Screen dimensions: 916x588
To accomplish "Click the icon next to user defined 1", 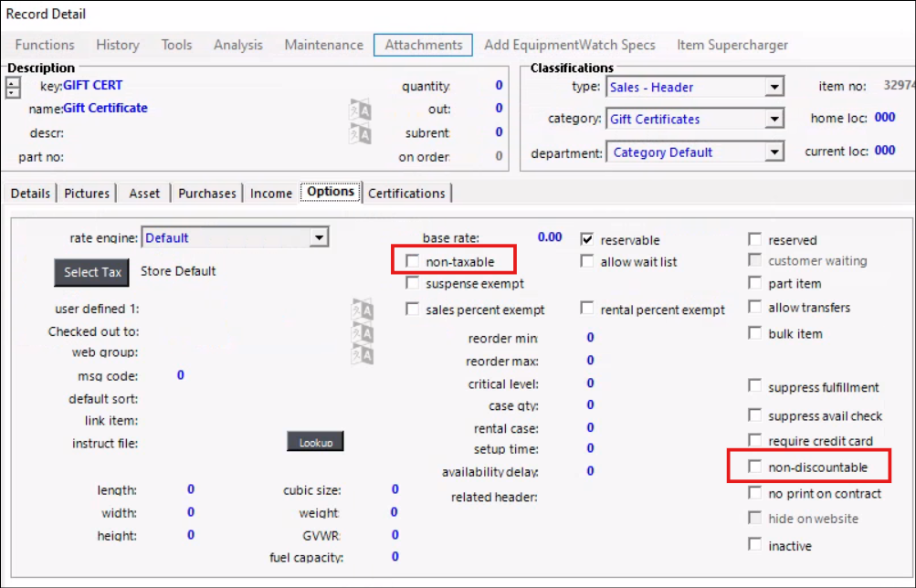I will [362, 309].
